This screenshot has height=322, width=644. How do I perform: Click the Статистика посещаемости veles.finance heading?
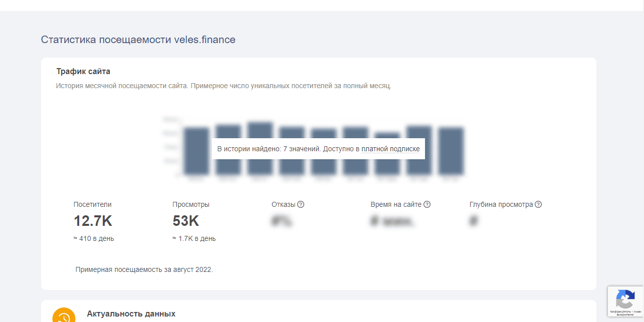click(138, 40)
